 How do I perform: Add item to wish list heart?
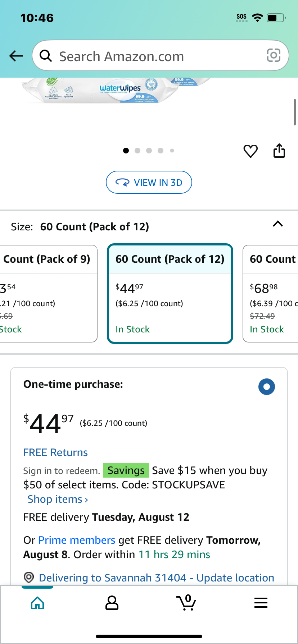click(x=250, y=151)
